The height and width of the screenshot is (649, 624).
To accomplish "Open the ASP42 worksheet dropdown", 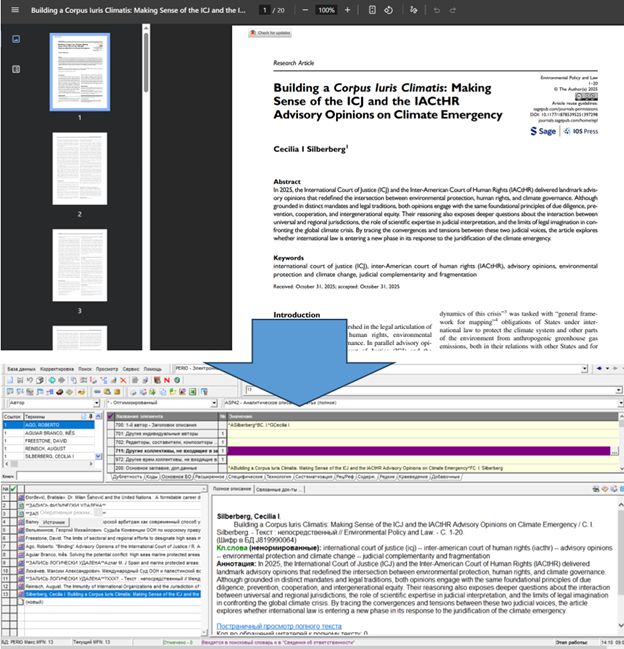I will 621,403.
